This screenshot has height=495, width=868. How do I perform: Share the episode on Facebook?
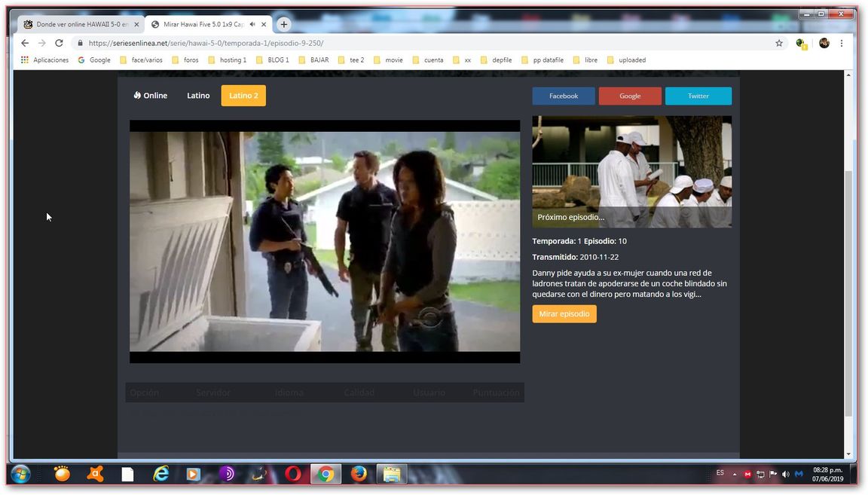pyautogui.click(x=564, y=96)
